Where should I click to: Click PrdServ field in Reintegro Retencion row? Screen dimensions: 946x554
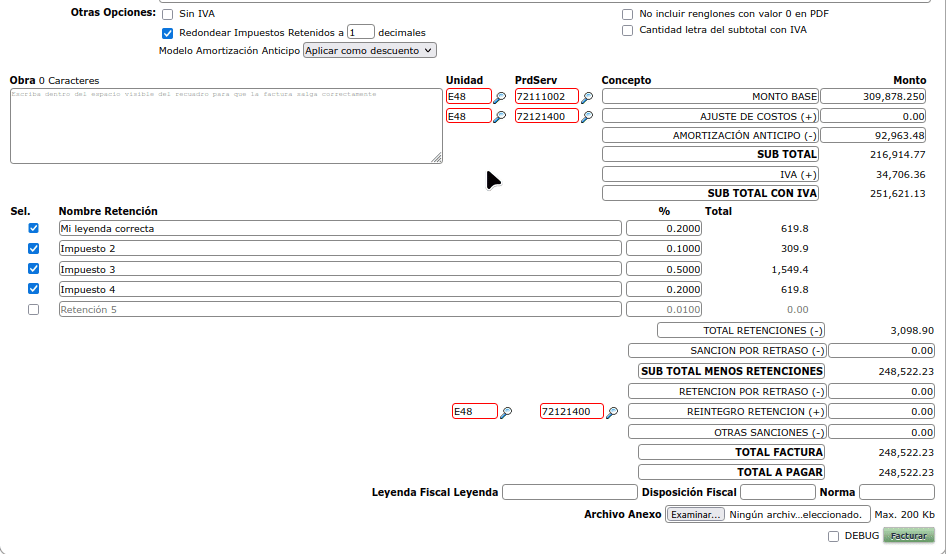pyautogui.click(x=572, y=412)
